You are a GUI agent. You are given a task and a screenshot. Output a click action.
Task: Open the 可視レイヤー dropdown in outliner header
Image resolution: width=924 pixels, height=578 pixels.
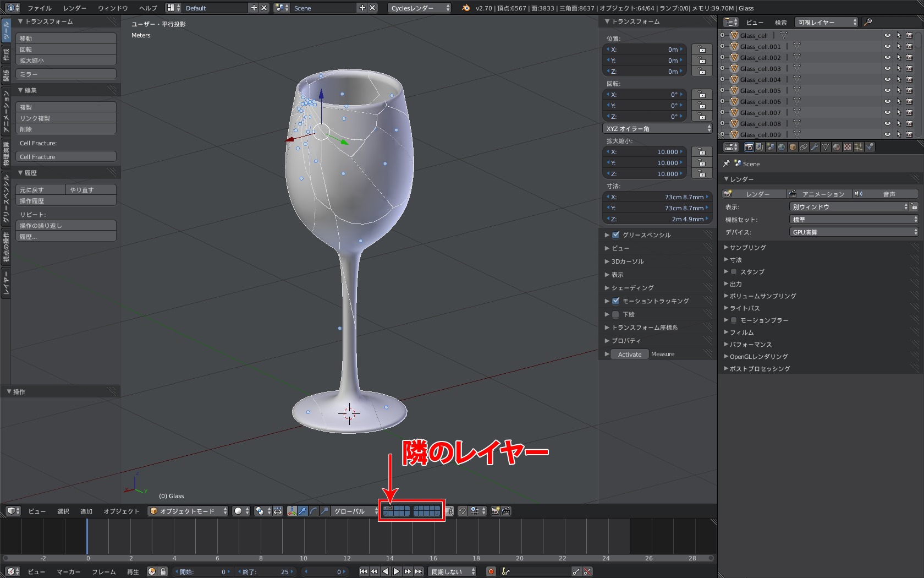(826, 22)
